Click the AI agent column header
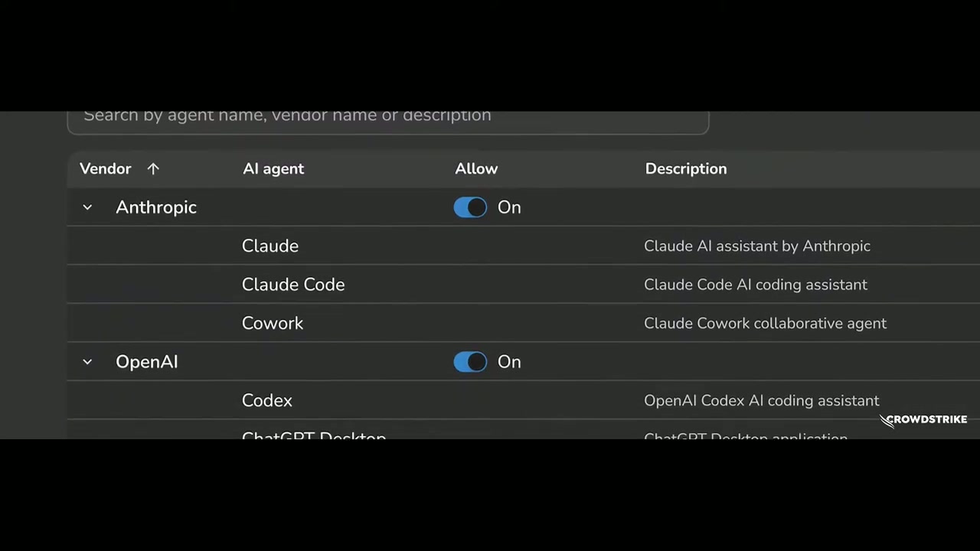 (273, 169)
